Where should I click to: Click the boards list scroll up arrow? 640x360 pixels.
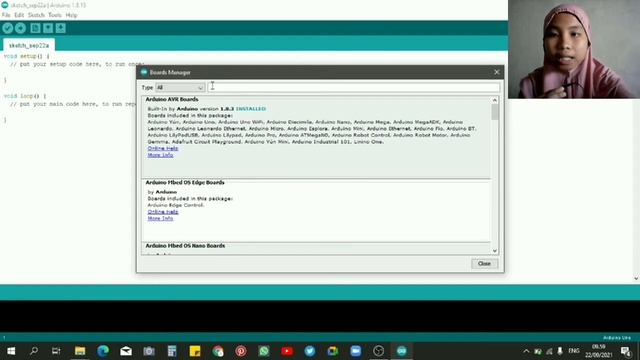[495, 100]
